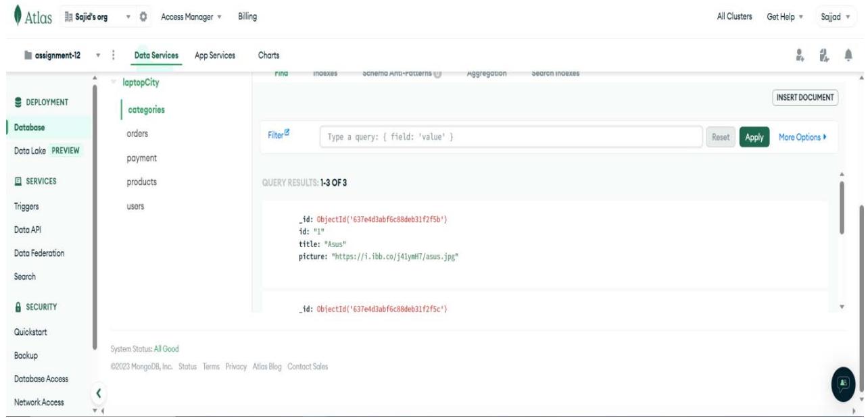Collapse the laptopCity database tree
The width and height of the screenshot is (868, 418).
(112, 83)
